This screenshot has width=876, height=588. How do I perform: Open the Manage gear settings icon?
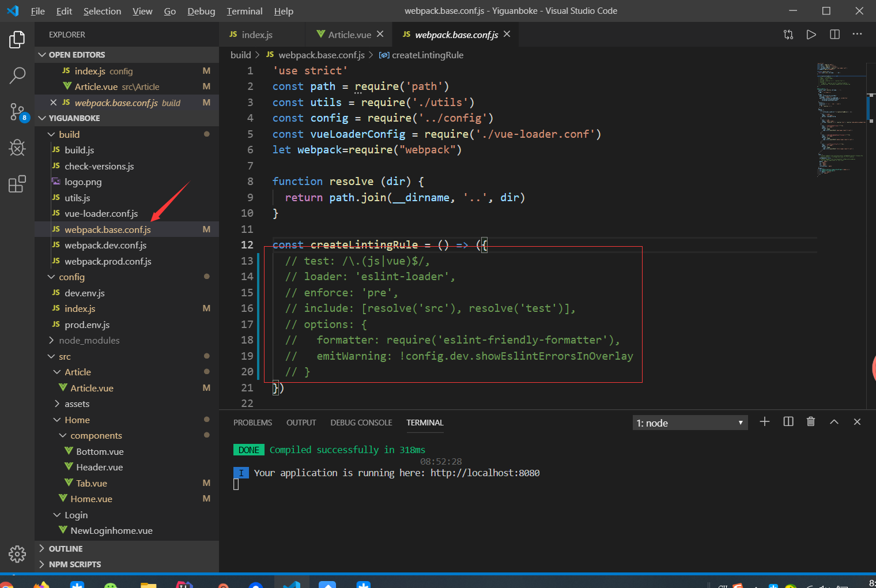[17, 554]
